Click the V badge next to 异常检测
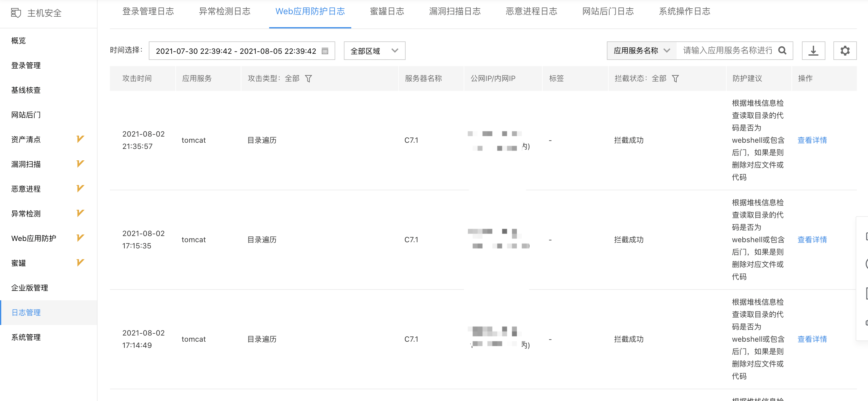 [x=80, y=213]
